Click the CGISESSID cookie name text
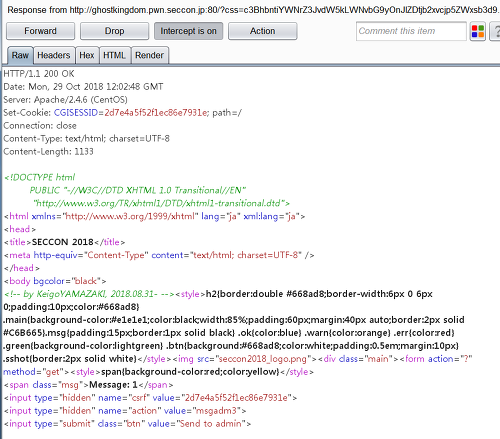The image size is (500, 439). click(x=76, y=113)
